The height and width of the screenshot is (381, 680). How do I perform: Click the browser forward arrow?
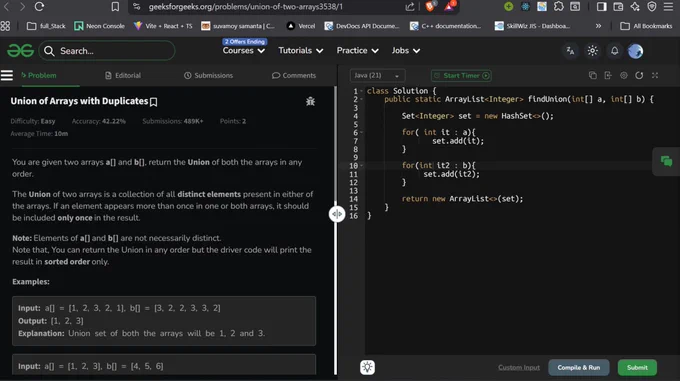[x=23, y=7]
